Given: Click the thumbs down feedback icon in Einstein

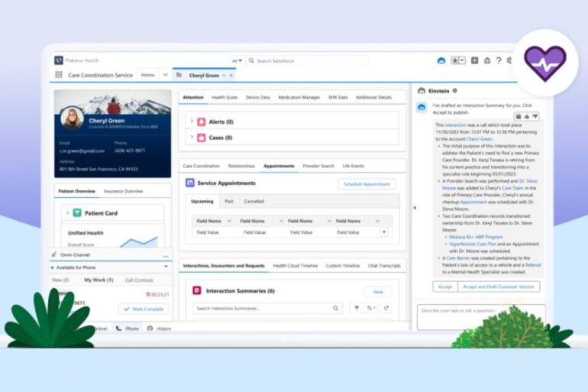Looking at the screenshot, I should point(535,116).
